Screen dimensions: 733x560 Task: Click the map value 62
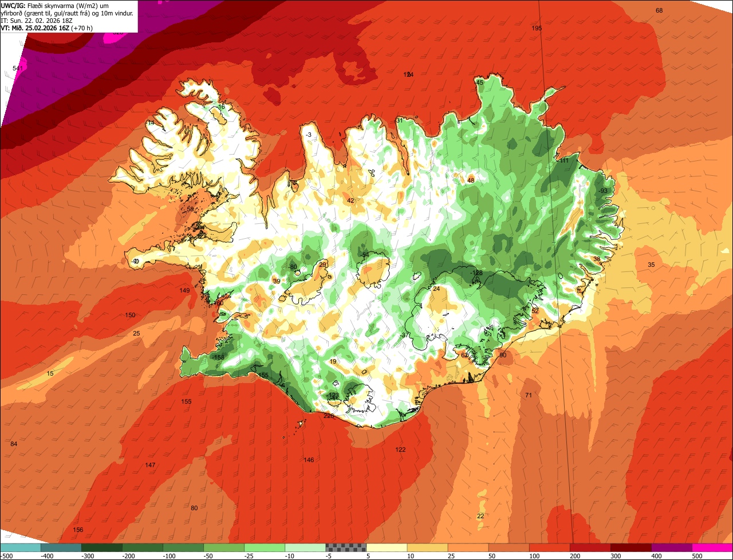464,355
